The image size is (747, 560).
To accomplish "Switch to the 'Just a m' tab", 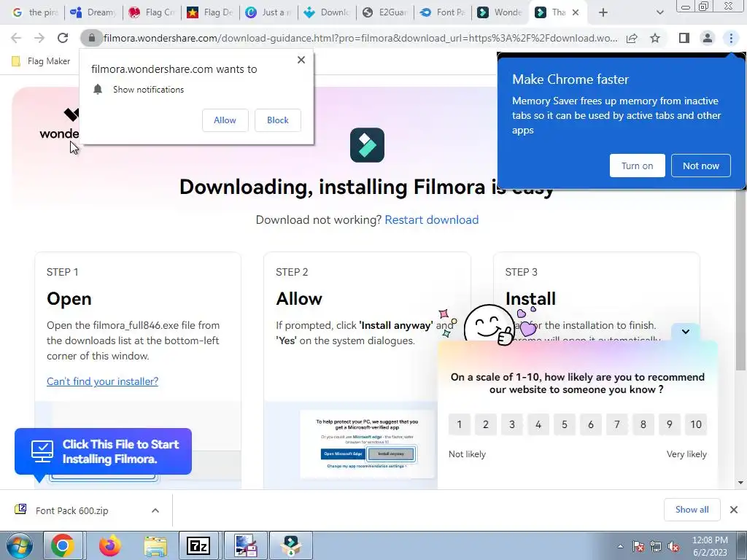I will [x=268, y=12].
